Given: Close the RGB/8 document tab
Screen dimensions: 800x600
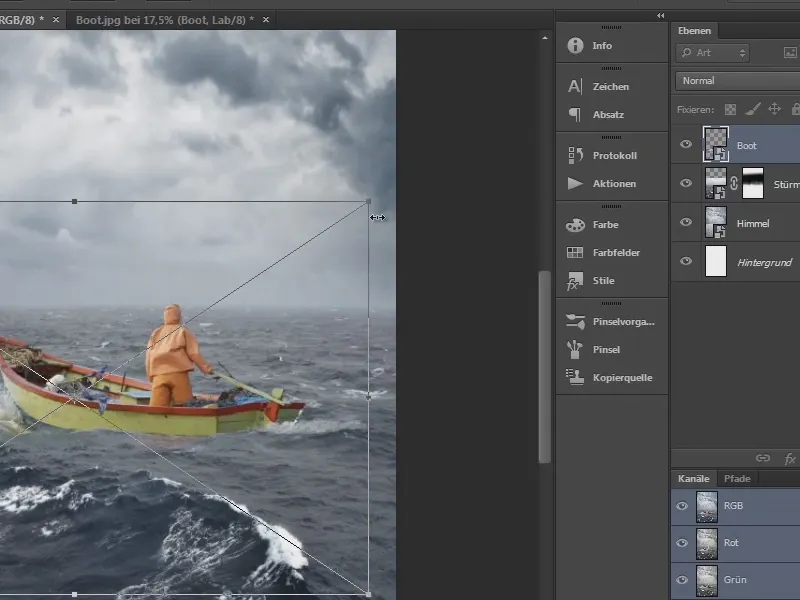Looking at the screenshot, I should click(x=56, y=20).
